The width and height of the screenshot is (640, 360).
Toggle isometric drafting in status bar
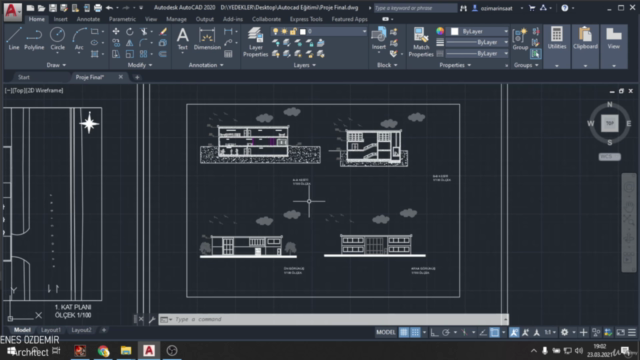pos(464,332)
